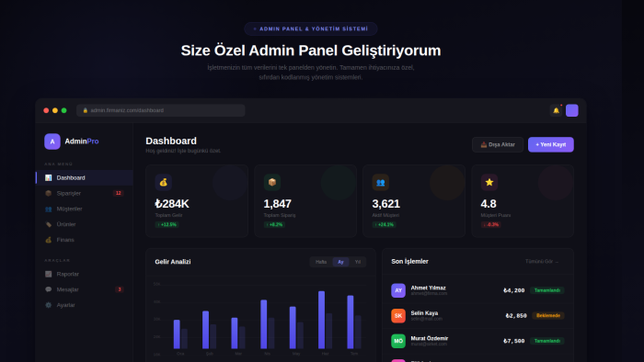Click the ₺2,850 amount for Selin Kaya

click(x=516, y=316)
